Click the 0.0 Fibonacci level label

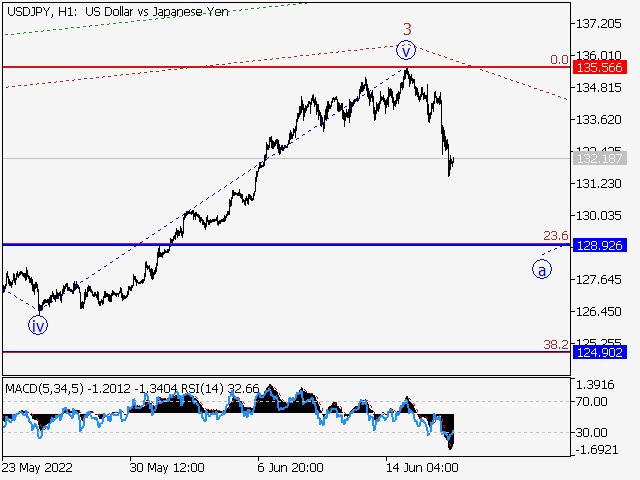click(x=559, y=60)
